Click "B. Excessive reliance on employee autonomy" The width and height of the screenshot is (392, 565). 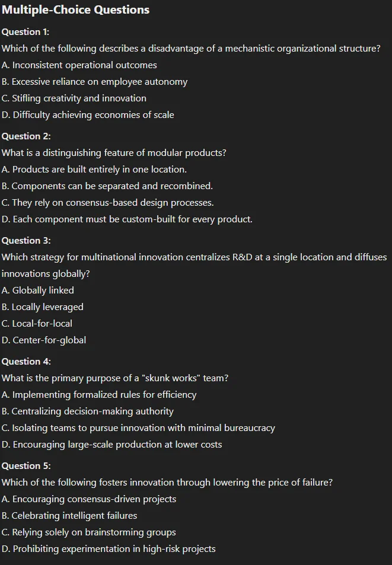point(94,82)
